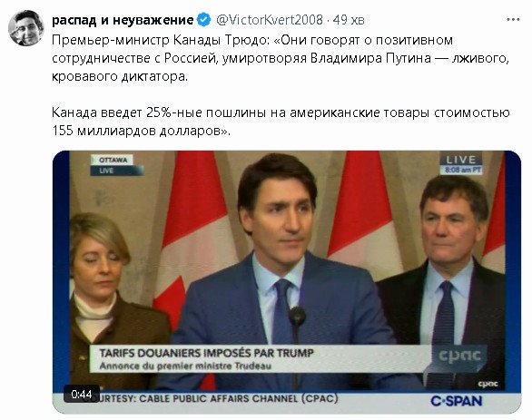Open the tweet via '49 хв' timestamp
The width and height of the screenshot is (532, 420).
(x=349, y=20)
